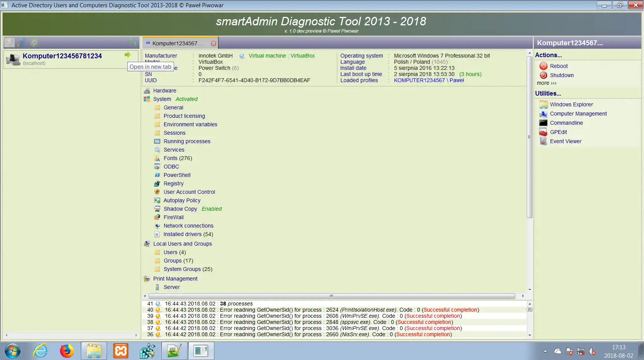Collapse Print Management section
Image resolution: width=644 pixels, height=360 pixels.
click(175, 279)
